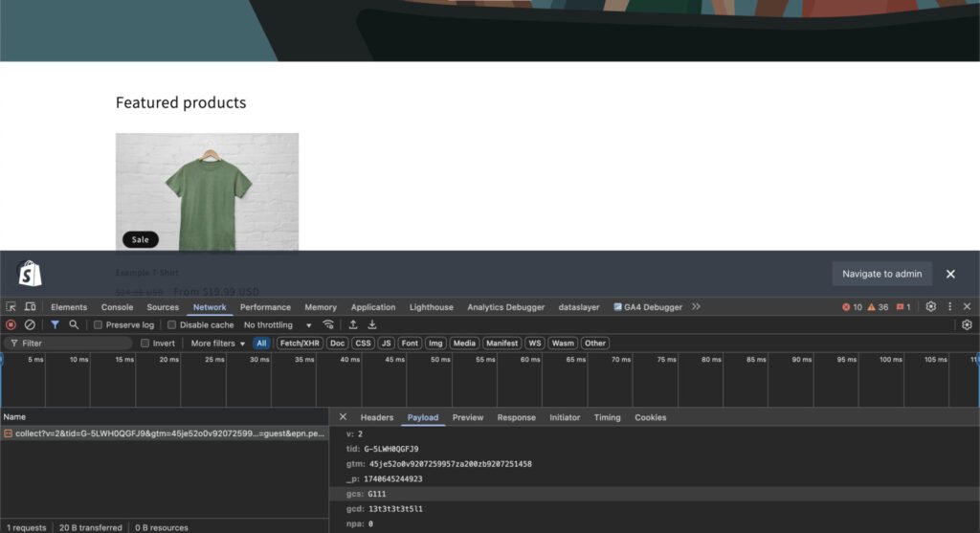Click the inspect element picker icon

[x=11, y=307]
